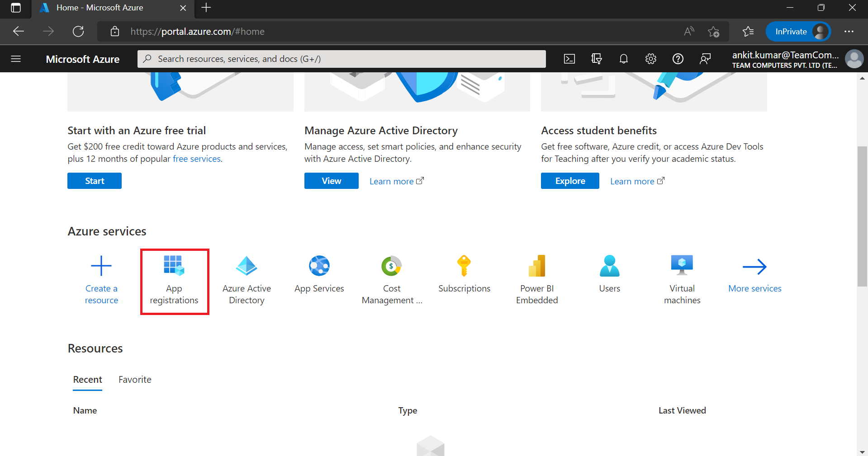Open the Help question mark icon
The width and height of the screenshot is (868, 456).
[678, 59]
